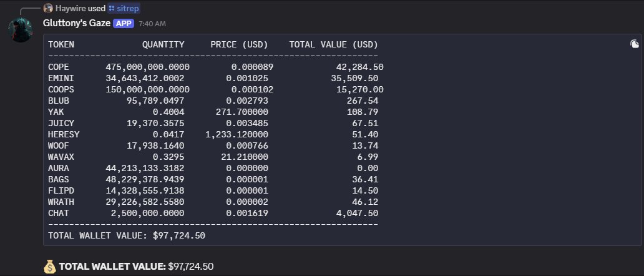Click JUICY quantity 19,370.3575
Viewport: 644px width, 276px height.
pos(155,123)
